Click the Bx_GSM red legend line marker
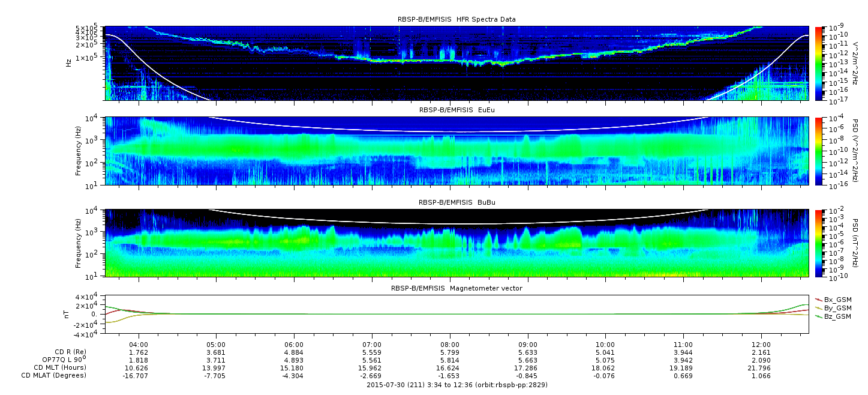868x395 pixels. (818, 300)
